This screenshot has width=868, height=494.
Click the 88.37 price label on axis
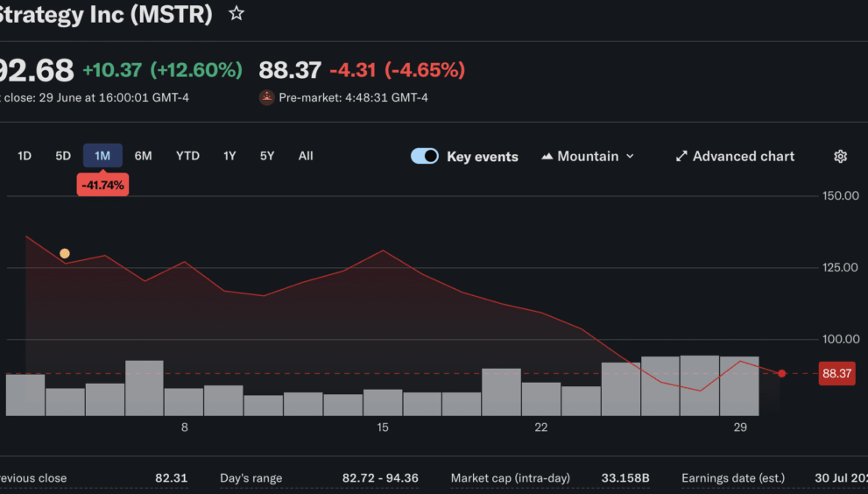836,373
